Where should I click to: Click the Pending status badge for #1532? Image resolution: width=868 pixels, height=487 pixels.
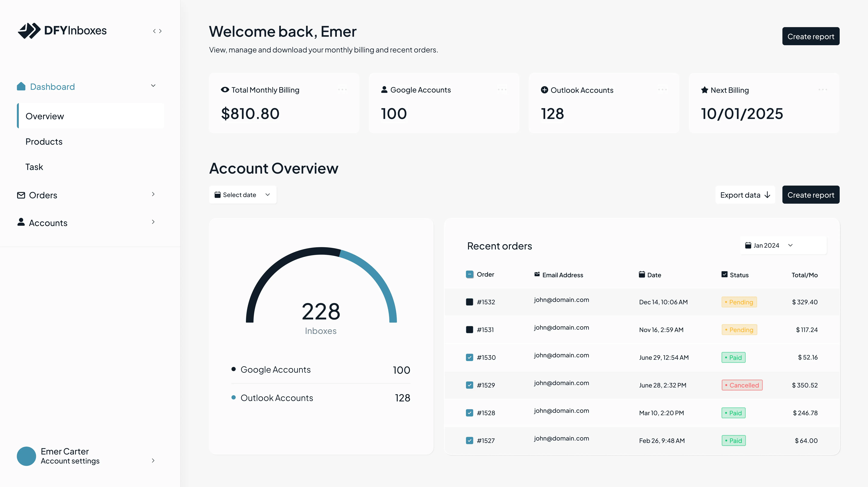739,302
